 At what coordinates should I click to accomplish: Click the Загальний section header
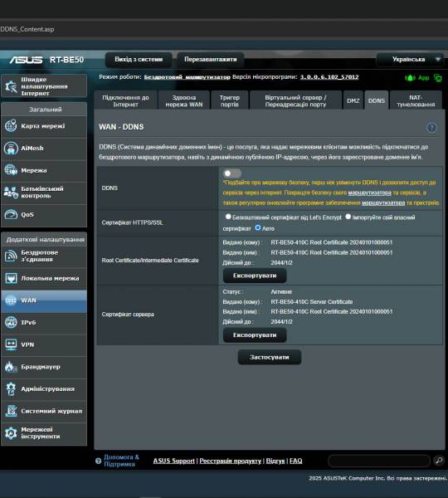(44, 110)
